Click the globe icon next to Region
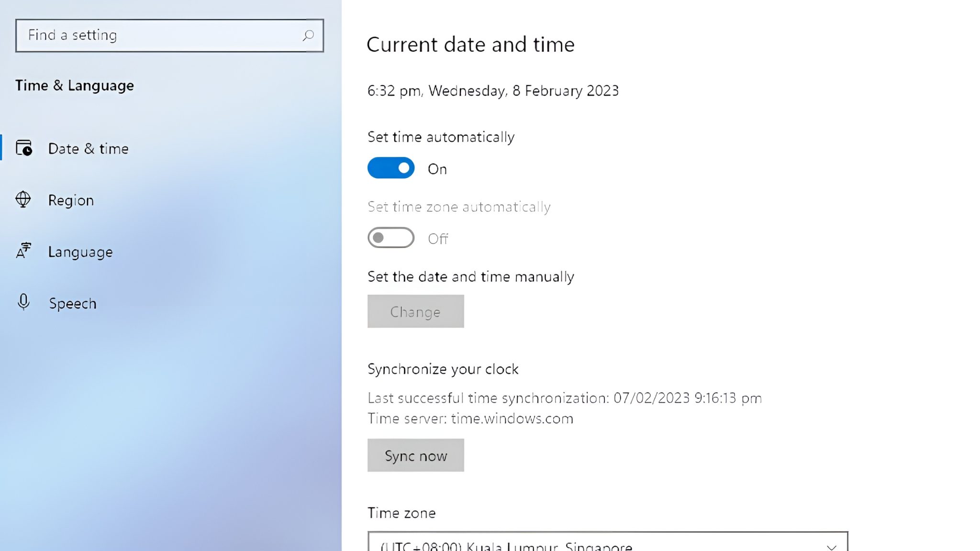This screenshot has width=980, height=551. point(23,199)
